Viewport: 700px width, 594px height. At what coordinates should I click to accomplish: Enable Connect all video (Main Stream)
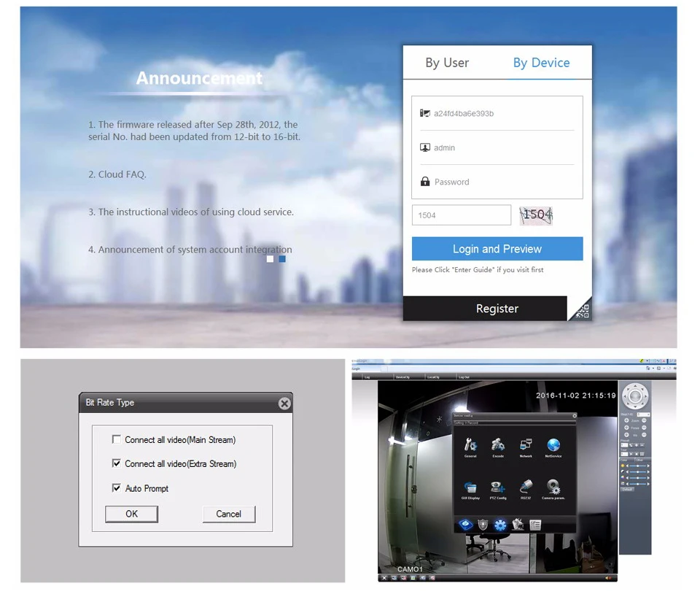tap(117, 439)
